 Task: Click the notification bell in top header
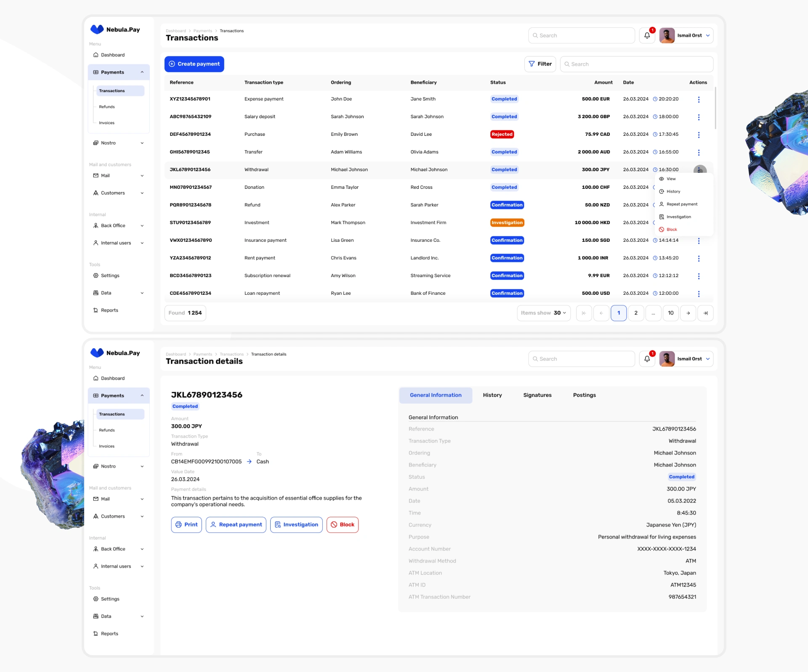click(647, 36)
